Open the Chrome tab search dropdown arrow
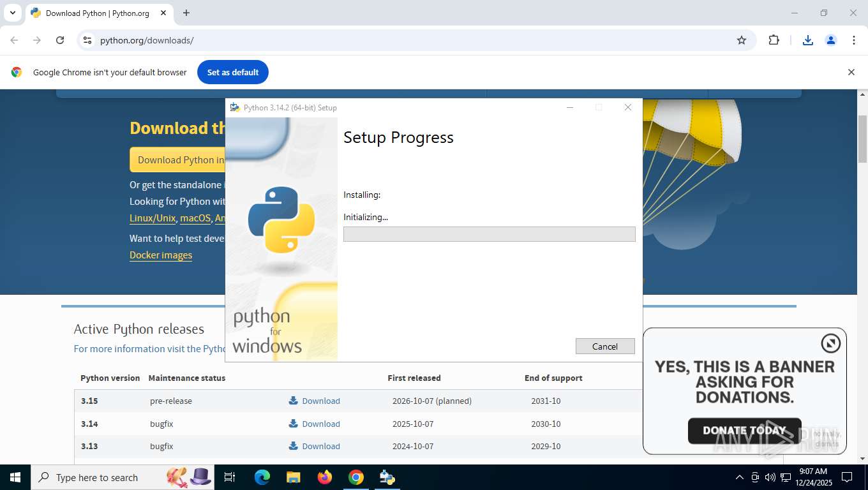Viewport: 868px width, 490px height. pyautogui.click(x=12, y=13)
